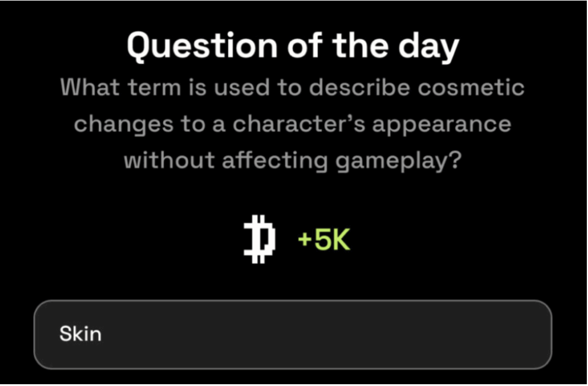Screen dimensions: 588x386
Task: Click the typed answer text "Skin"
Action: click(80, 334)
